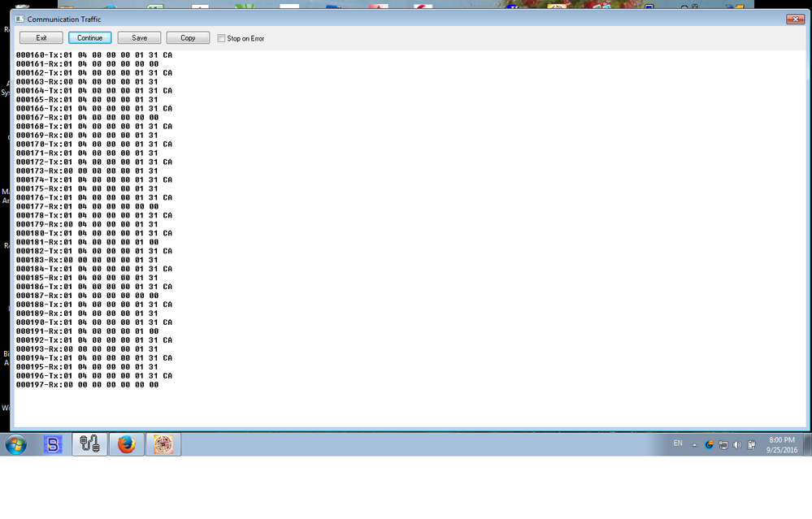Select log line 000166-Tx
This screenshot has width=812, height=519.
pos(94,109)
